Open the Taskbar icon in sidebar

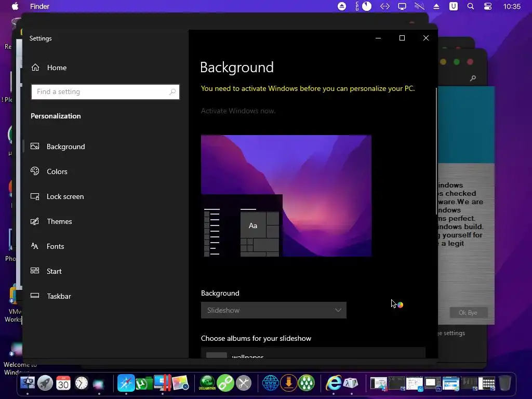[35, 296]
